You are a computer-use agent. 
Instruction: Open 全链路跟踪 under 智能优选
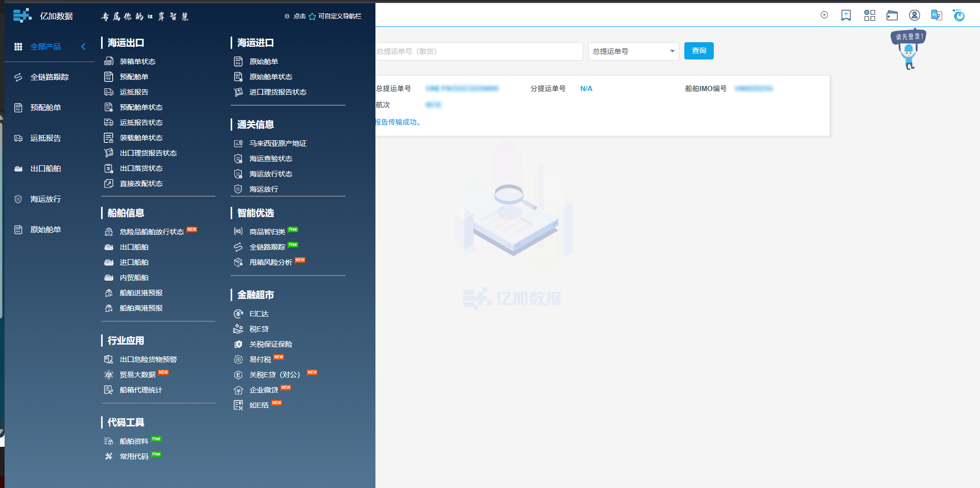click(x=267, y=247)
